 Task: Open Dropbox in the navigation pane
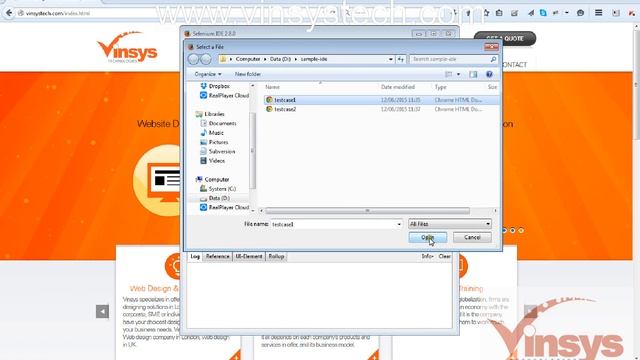[219, 86]
